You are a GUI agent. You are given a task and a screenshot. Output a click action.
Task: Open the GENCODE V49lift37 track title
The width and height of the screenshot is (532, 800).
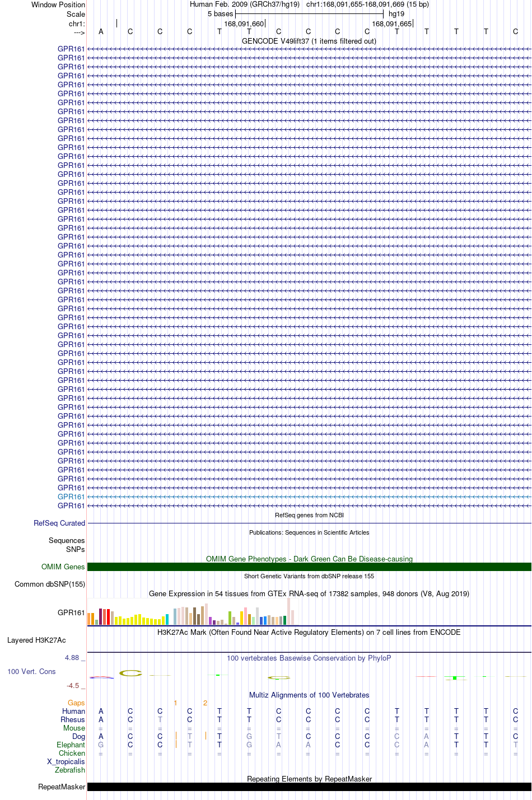click(x=309, y=41)
